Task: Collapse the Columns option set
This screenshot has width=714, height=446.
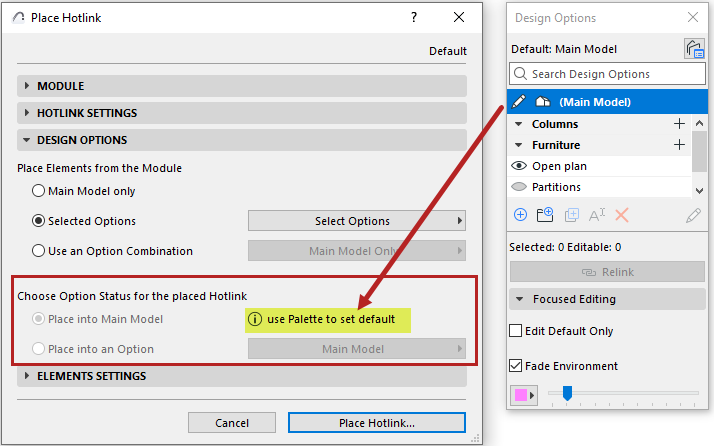Action: [x=518, y=124]
